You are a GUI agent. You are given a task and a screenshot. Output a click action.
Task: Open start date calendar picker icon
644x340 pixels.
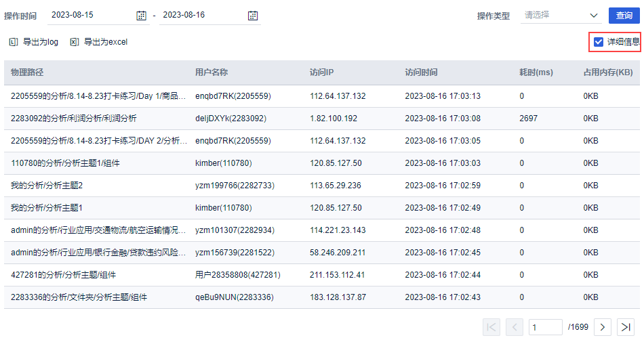coord(141,16)
